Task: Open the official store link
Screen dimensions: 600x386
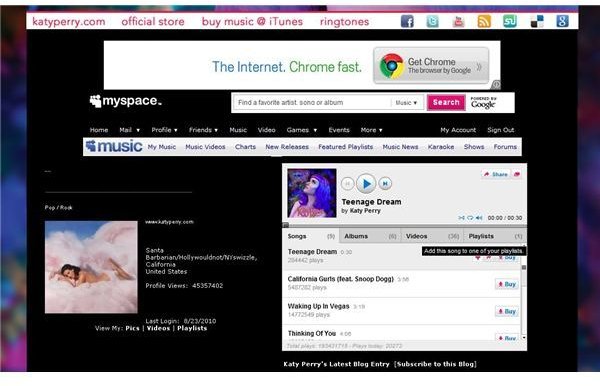Action: tap(153, 21)
